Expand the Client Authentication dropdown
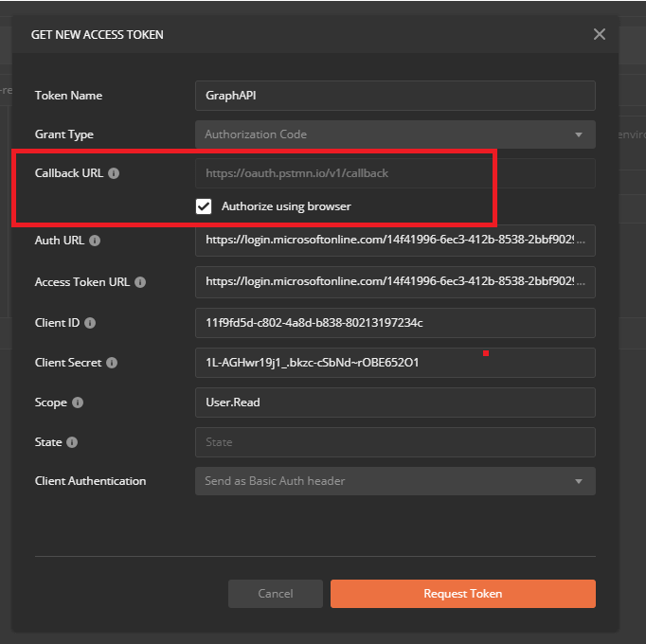The height and width of the screenshot is (644, 646). (394, 481)
